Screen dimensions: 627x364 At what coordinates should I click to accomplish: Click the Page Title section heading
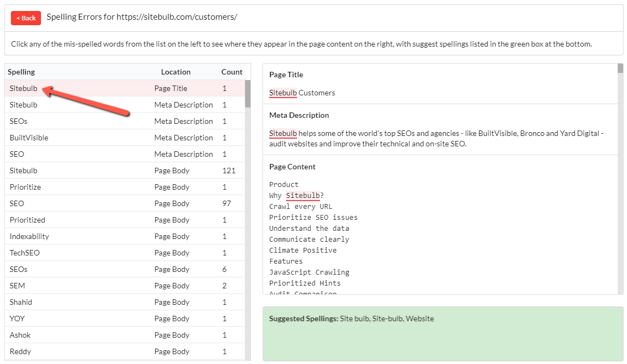(x=286, y=75)
